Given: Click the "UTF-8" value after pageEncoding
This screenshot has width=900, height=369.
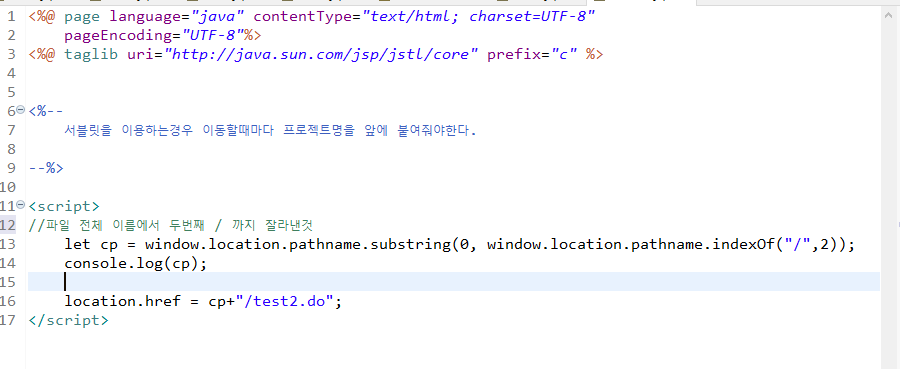Looking at the screenshot, I should (212, 36).
